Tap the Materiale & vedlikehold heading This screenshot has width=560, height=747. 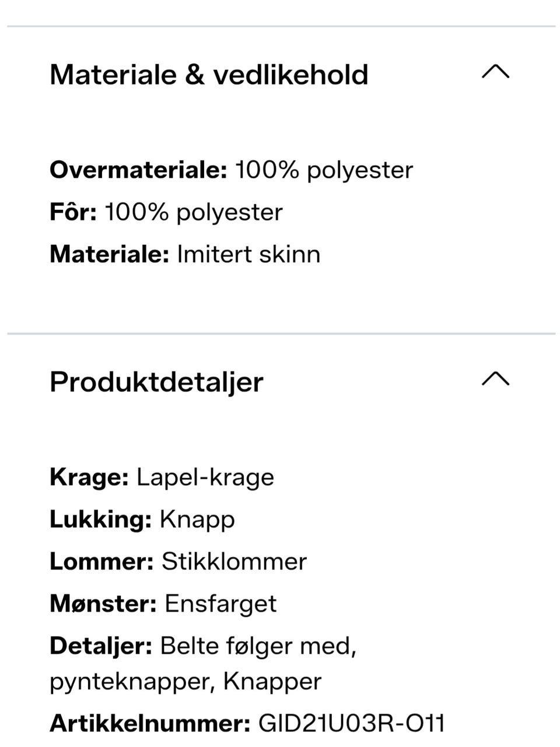click(209, 75)
